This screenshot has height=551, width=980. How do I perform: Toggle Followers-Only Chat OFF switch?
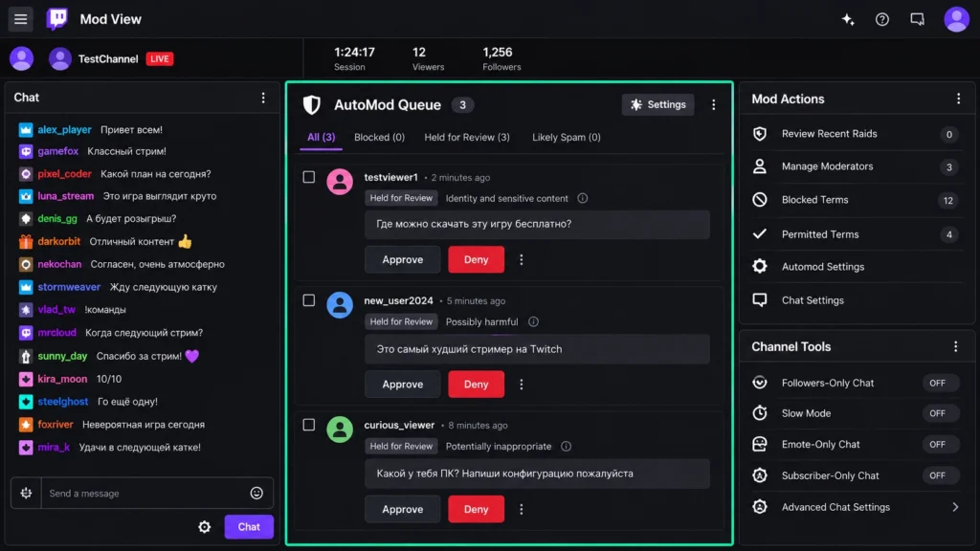(940, 383)
